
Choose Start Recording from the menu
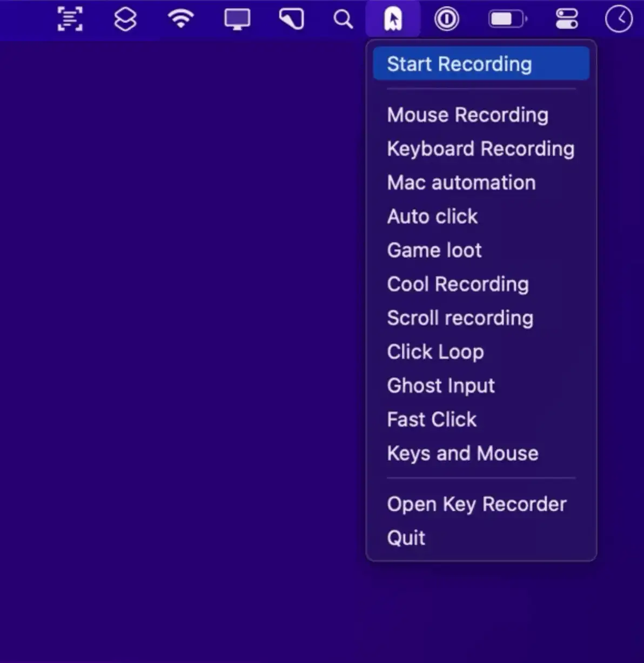(x=481, y=64)
